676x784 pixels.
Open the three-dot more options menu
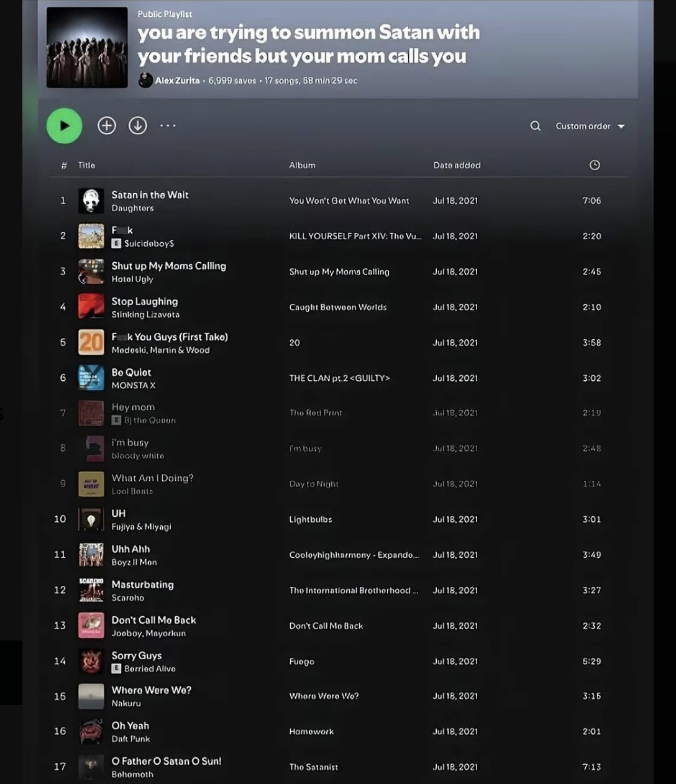168,125
